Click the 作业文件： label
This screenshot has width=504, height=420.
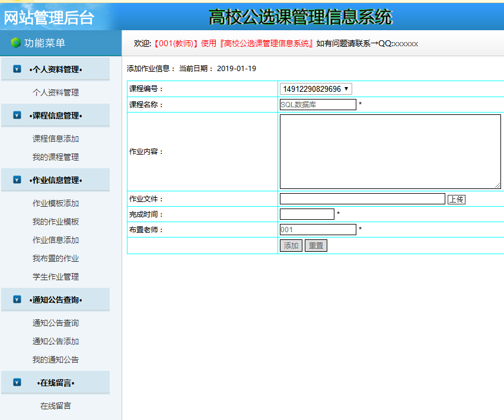click(146, 199)
